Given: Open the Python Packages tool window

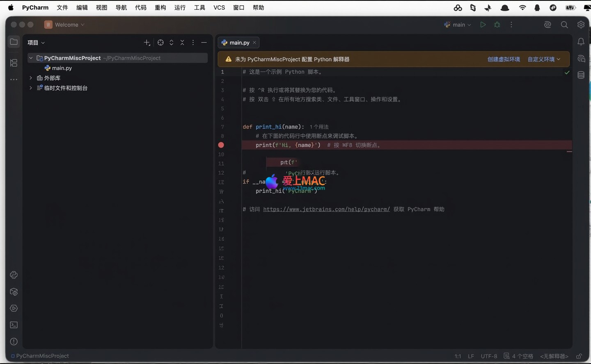Looking at the screenshot, I should (x=14, y=292).
